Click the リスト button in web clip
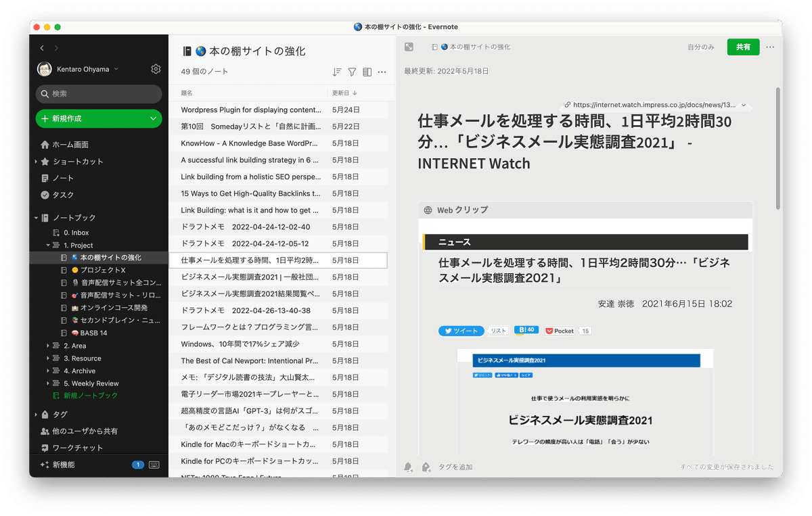This screenshot has width=812, height=516. pyautogui.click(x=499, y=331)
